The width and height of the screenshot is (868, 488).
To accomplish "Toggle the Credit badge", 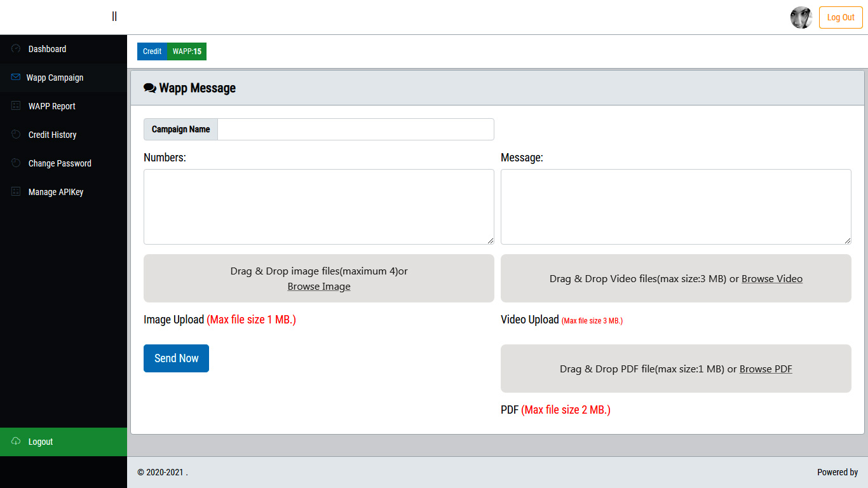I will [152, 51].
